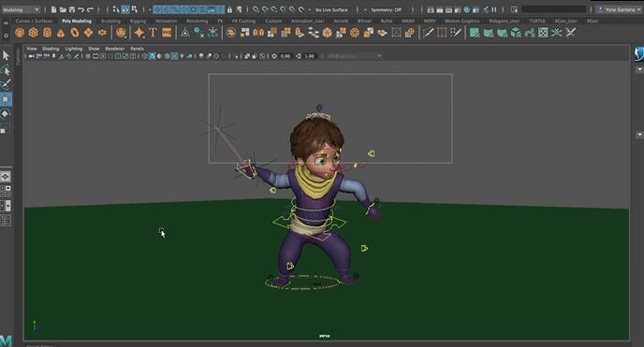Screen dimensions: 644x347
Task: Select by component type mode icon
Action: point(134,9)
